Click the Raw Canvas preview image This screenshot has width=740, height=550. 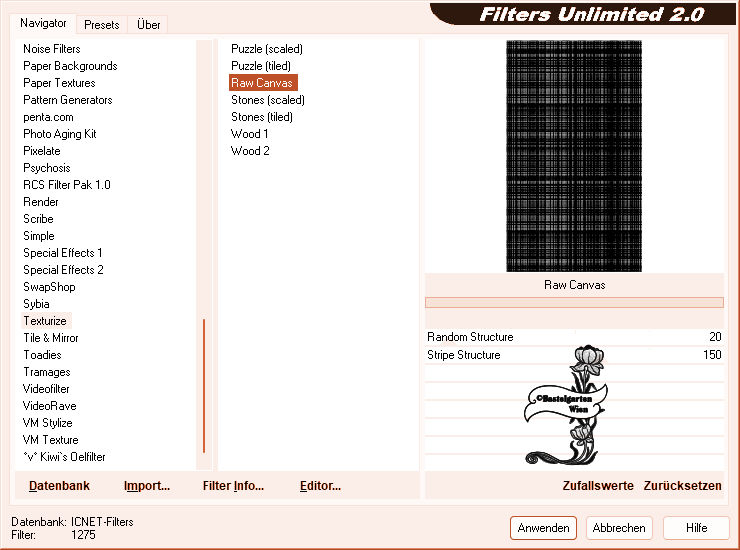pos(574,156)
